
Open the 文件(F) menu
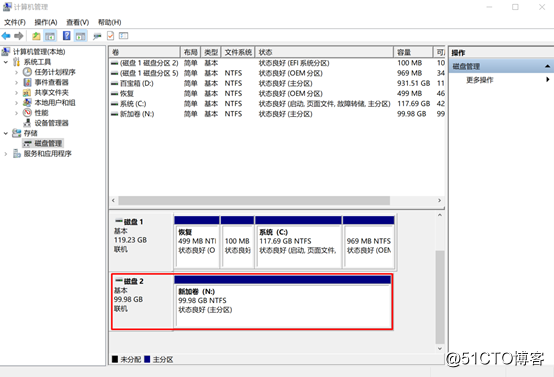15,22
